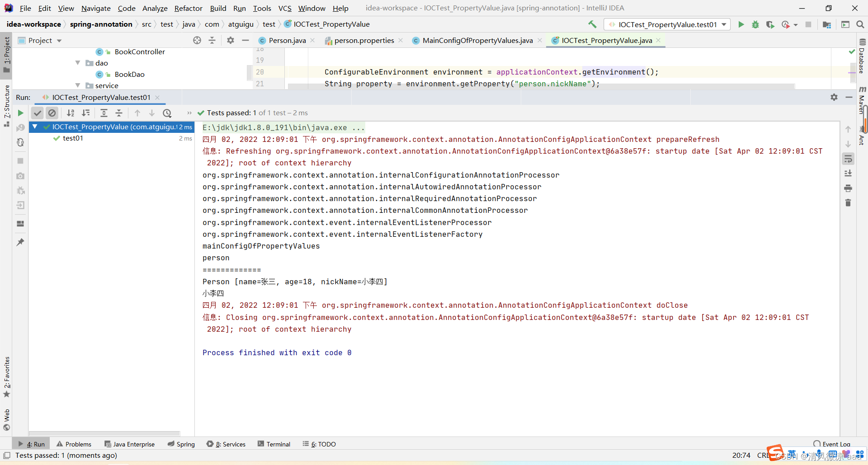The height and width of the screenshot is (465, 868).
Task: Open the run configuration dropdown
Action: pos(668,24)
